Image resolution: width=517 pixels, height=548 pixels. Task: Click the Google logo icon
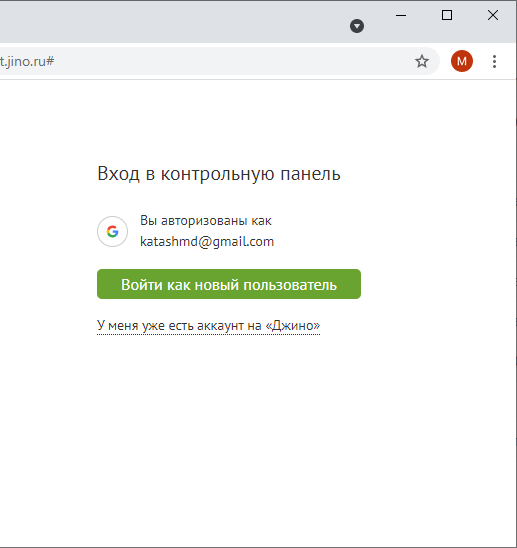click(x=112, y=231)
